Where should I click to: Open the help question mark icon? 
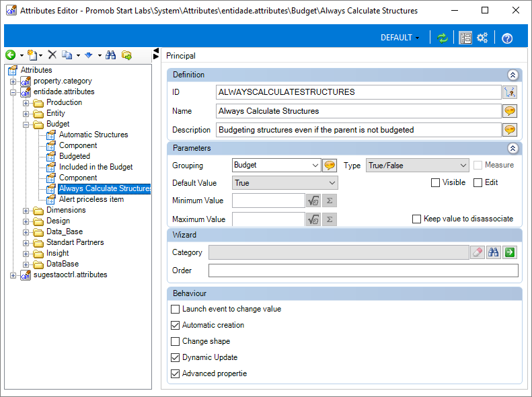[x=507, y=38]
